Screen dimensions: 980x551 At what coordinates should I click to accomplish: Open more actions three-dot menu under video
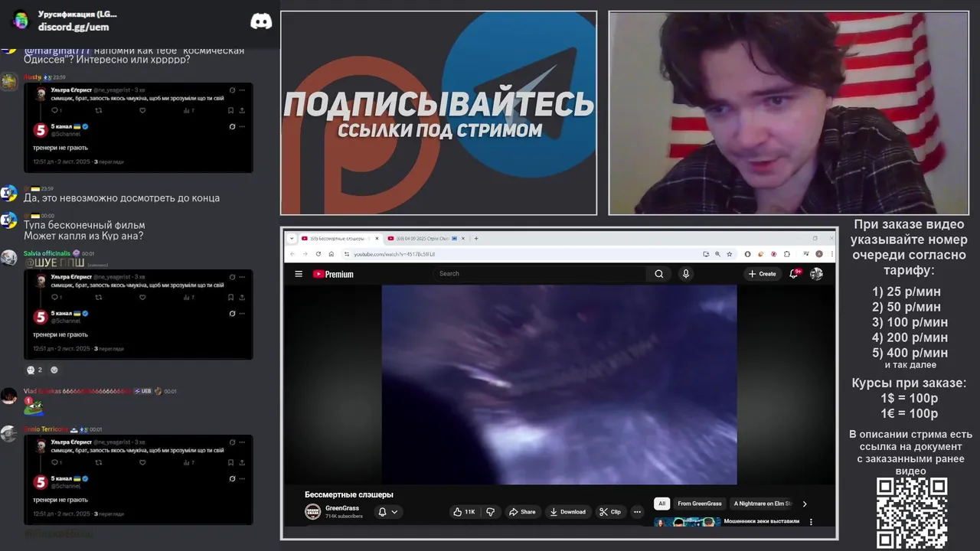coord(637,512)
